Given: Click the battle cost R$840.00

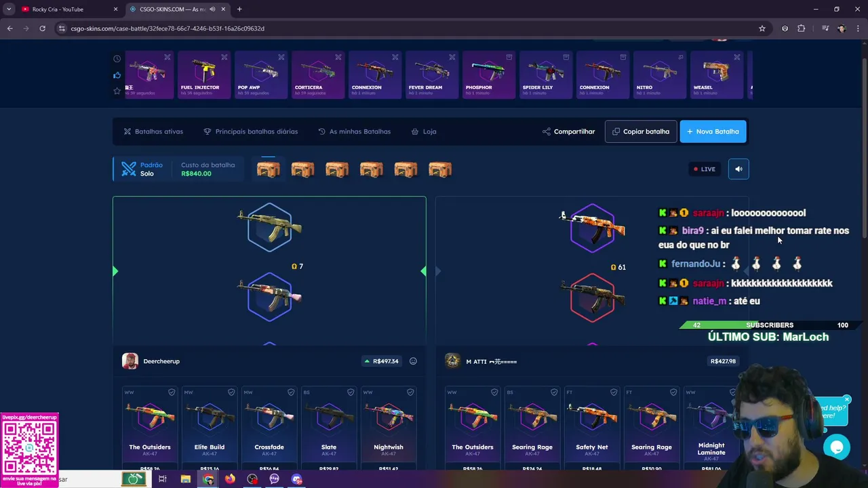Looking at the screenshot, I should click(196, 174).
